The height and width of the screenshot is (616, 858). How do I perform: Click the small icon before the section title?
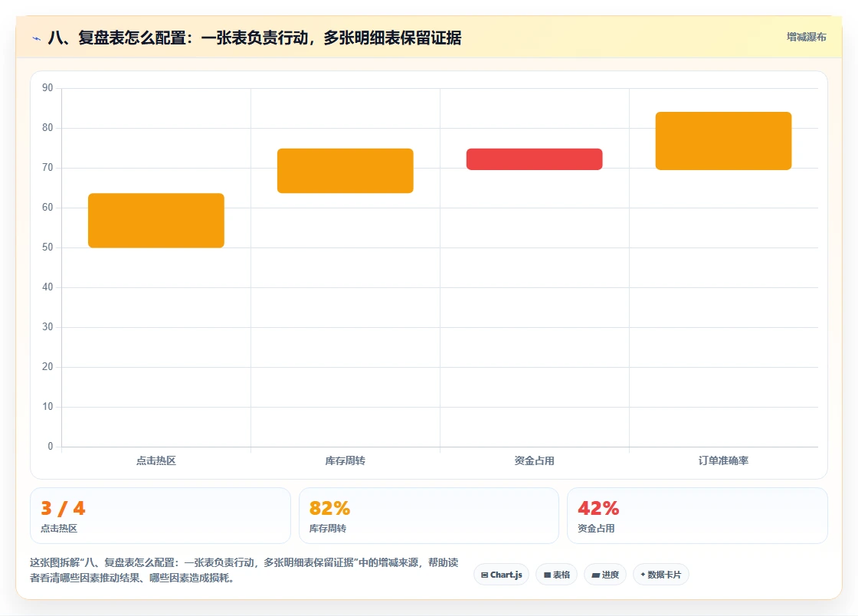click(37, 38)
